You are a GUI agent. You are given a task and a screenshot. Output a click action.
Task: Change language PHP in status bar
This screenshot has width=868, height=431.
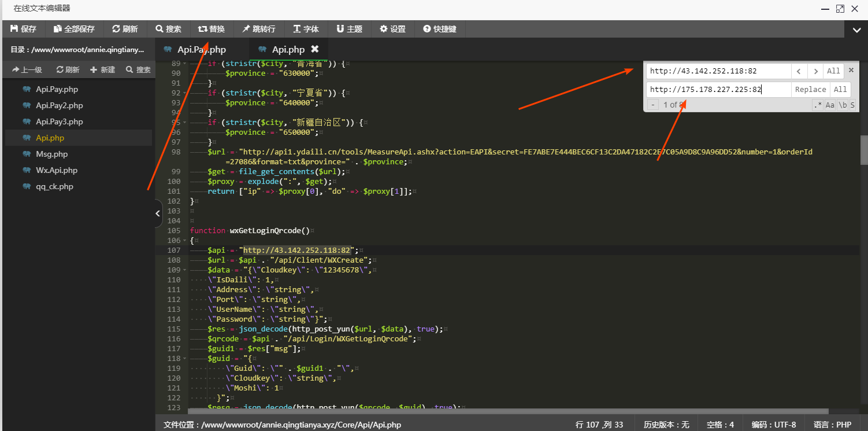[833, 425]
